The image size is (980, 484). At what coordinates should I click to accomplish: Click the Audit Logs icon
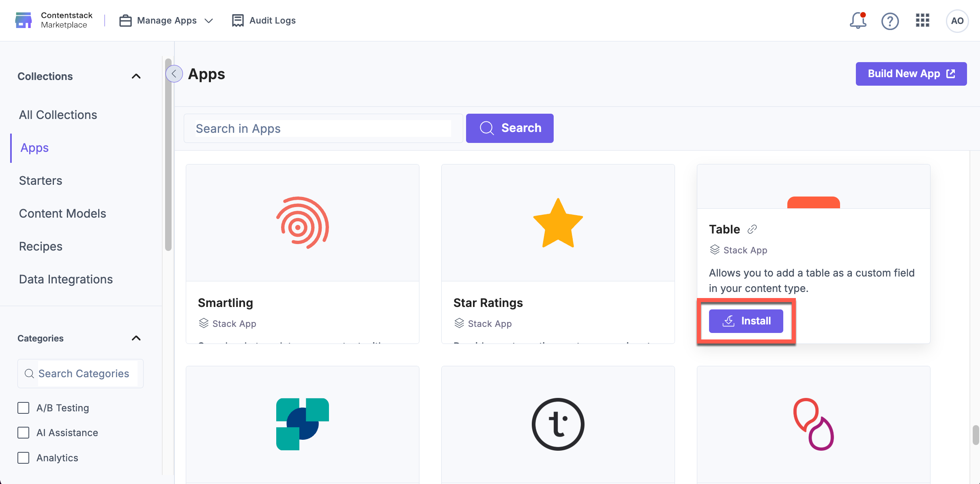238,20
